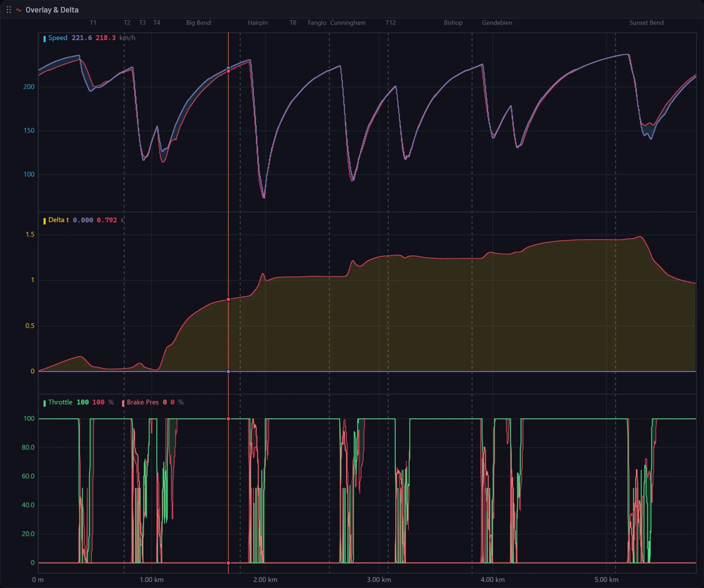Select the Fangio corner label
This screenshot has width=704, height=588.
point(317,23)
